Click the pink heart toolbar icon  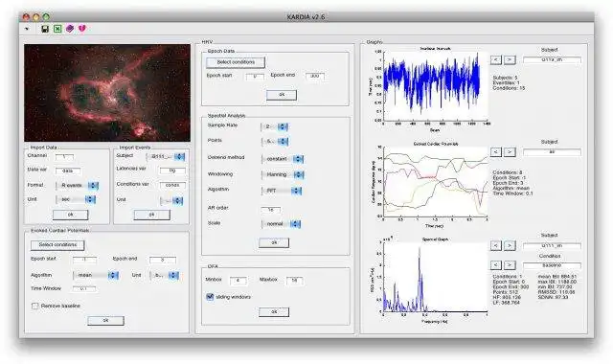tap(81, 29)
